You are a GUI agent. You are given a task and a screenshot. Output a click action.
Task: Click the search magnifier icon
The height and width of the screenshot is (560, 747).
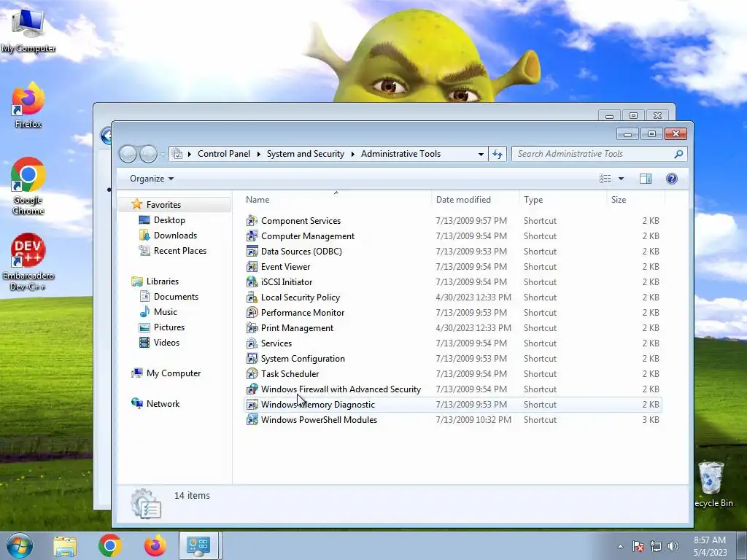tap(678, 154)
